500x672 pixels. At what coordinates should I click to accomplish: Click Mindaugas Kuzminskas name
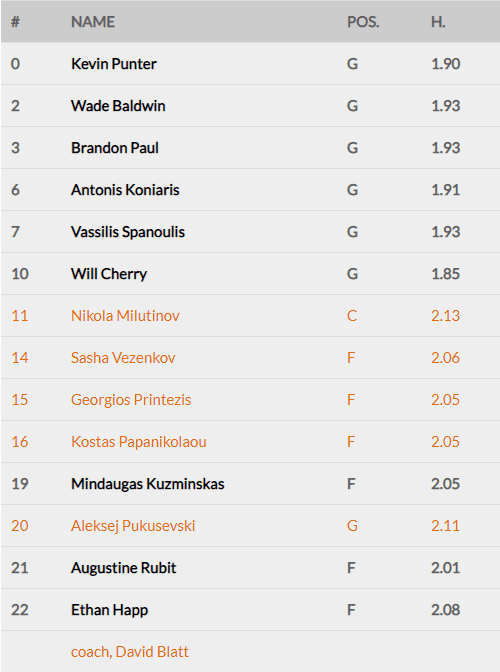pos(147,484)
